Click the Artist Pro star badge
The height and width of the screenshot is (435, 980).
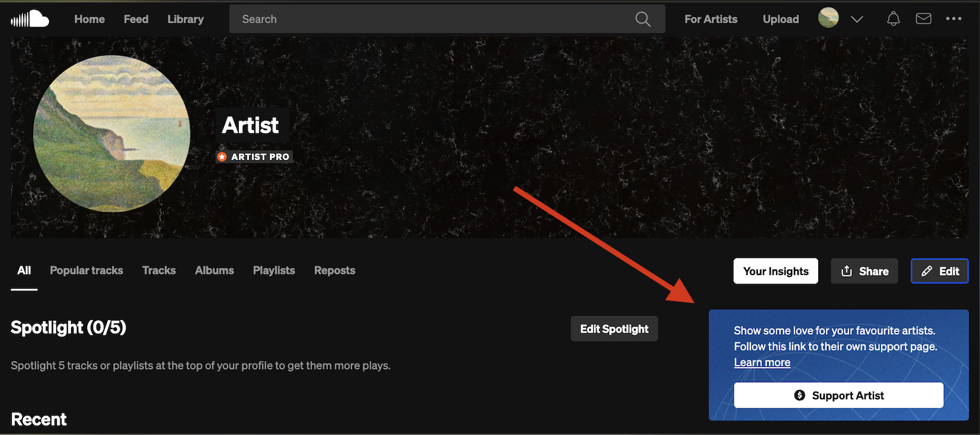(222, 157)
